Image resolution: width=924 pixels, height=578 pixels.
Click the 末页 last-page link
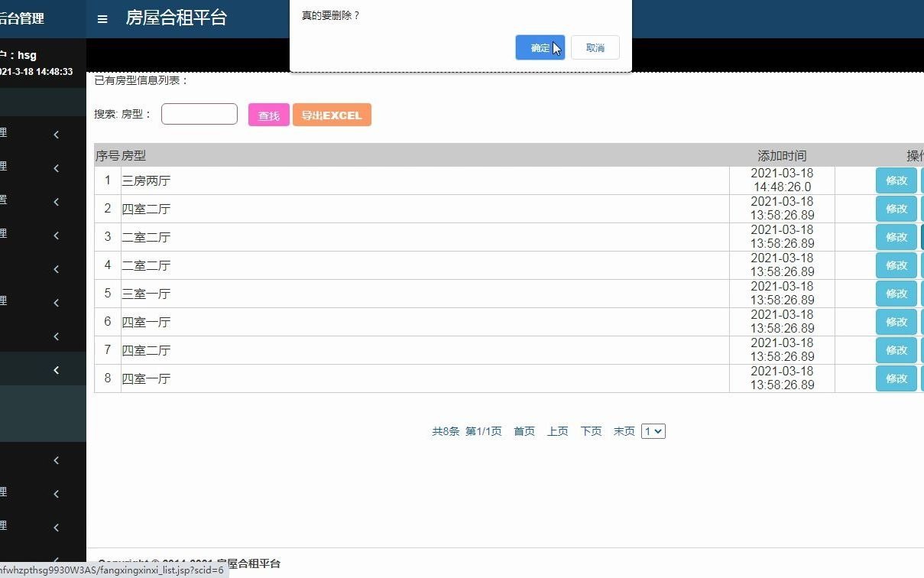[624, 430]
